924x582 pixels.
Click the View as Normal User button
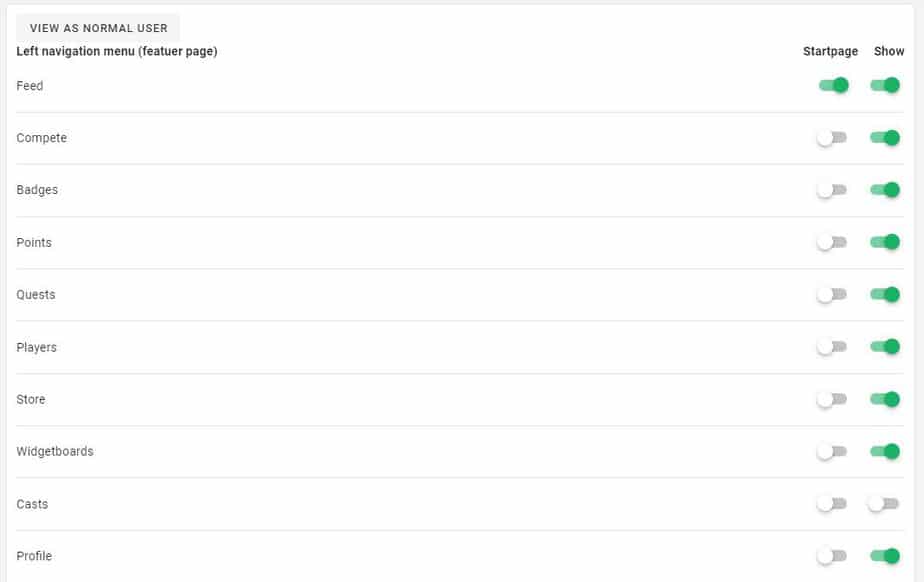[x=98, y=28]
